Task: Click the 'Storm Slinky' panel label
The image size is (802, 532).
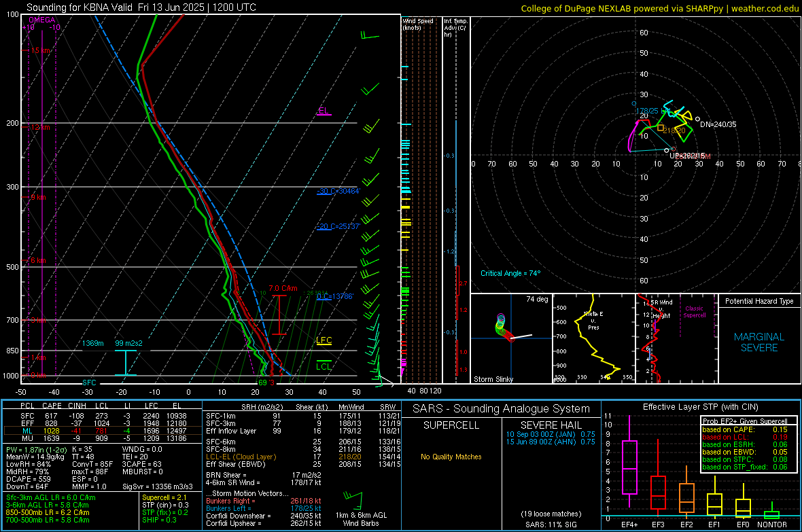Action: (x=493, y=379)
